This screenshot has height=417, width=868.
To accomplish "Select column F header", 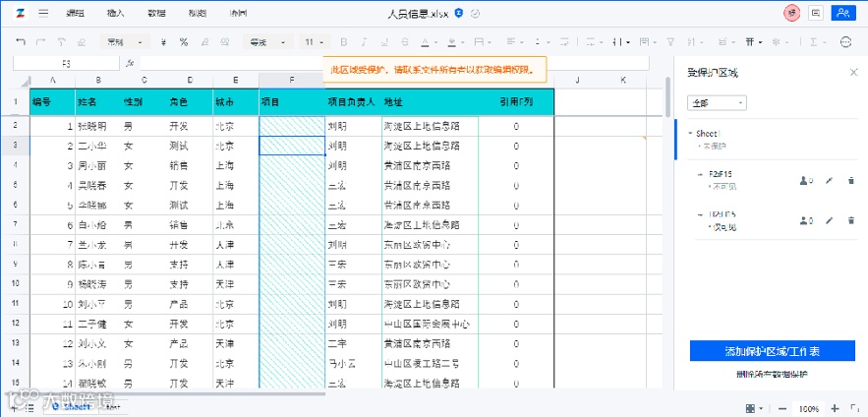I will pyautogui.click(x=292, y=81).
